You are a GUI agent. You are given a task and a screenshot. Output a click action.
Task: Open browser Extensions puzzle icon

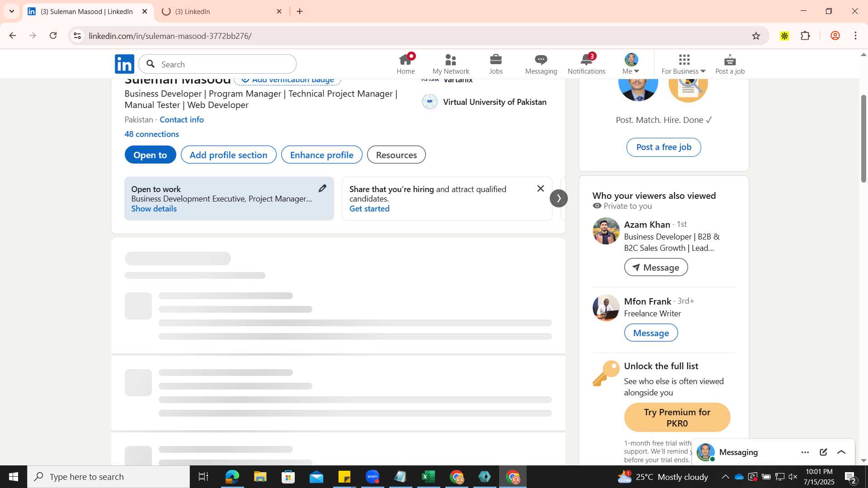pos(805,36)
